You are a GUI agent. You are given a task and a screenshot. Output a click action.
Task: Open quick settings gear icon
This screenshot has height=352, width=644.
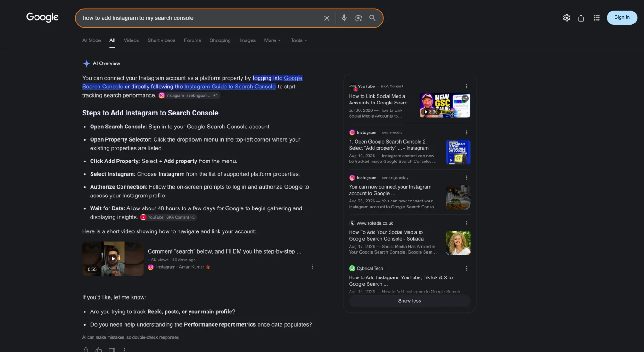click(567, 17)
